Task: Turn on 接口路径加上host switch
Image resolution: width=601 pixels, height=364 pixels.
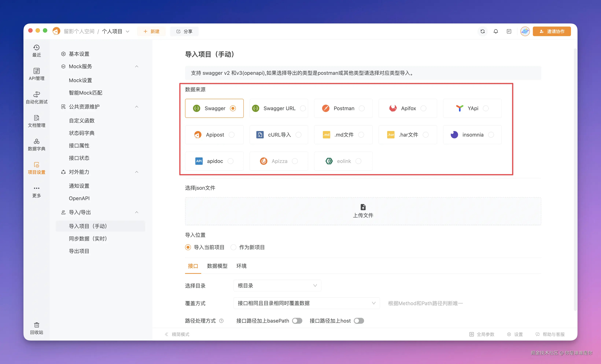Action: [x=359, y=321]
